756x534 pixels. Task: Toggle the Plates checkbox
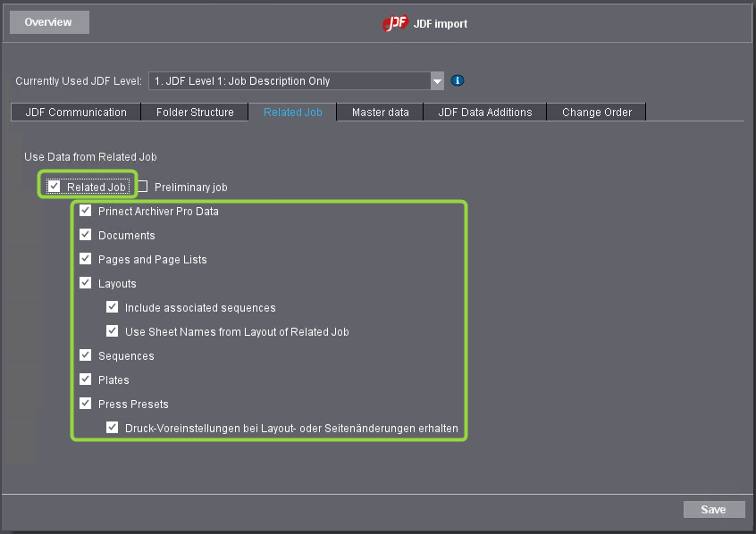(86, 380)
